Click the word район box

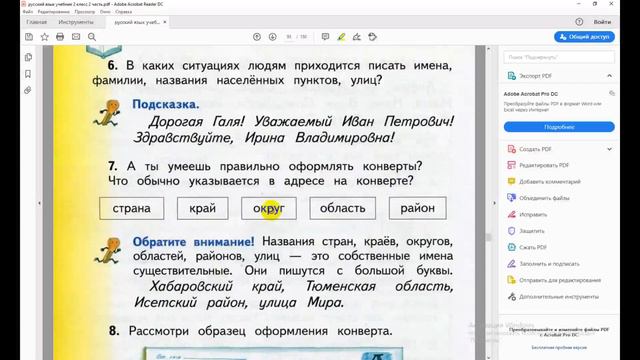418,208
